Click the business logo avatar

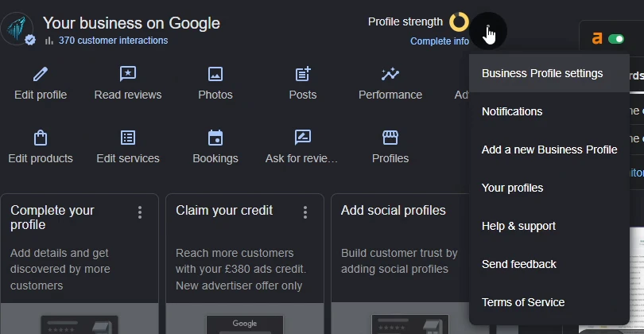coord(17,28)
